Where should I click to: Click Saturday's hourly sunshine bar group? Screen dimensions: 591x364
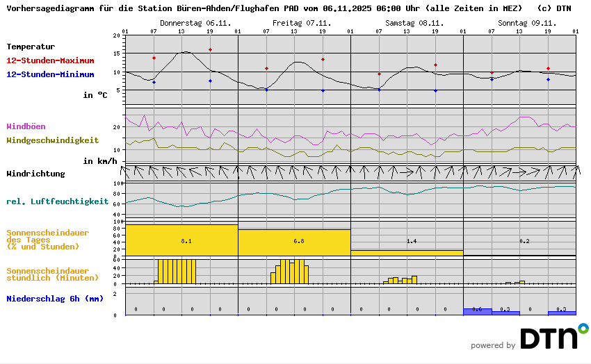(x=400, y=280)
